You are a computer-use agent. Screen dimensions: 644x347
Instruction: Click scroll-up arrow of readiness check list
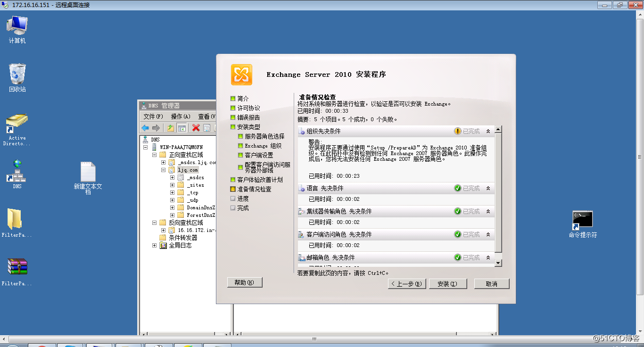(499, 129)
